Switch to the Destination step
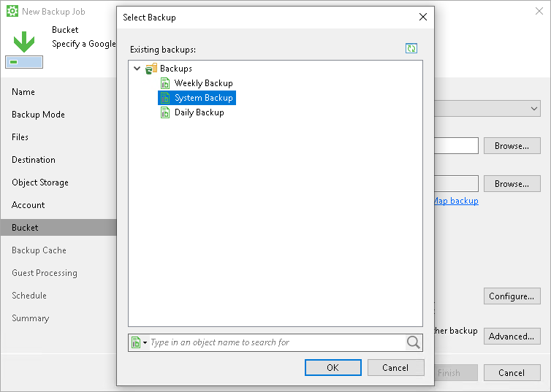 (34, 160)
